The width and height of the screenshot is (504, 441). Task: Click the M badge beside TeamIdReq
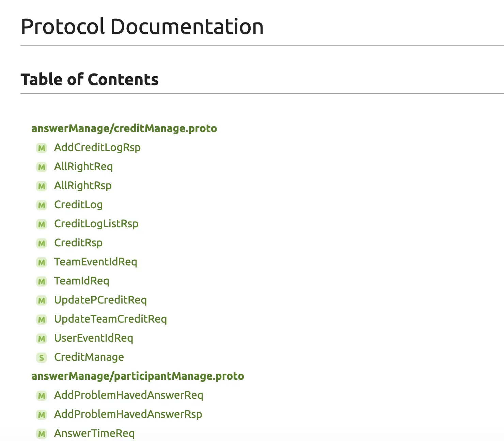(42, 281)
